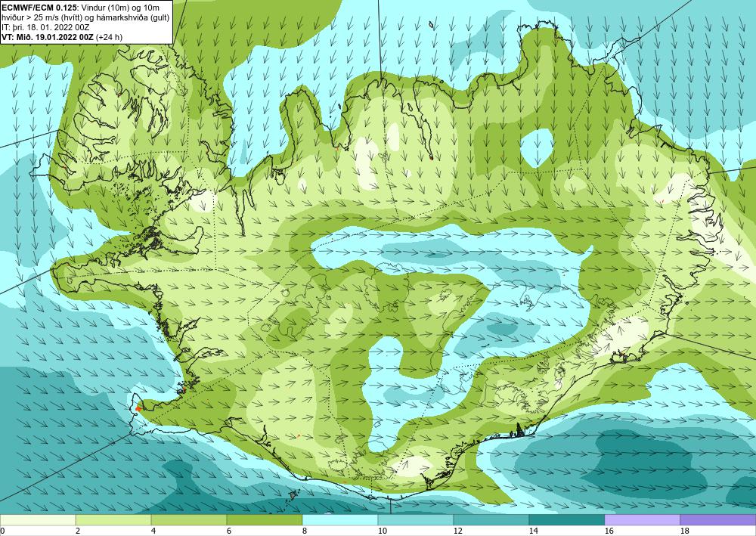The height and width of the screenshot is (536, 756).
Task: Click the purple swatch above 18 m/s
Action: point(718,520)
